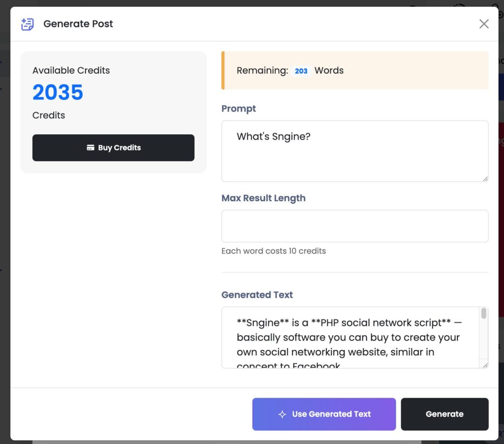Click the 'Each word costs 10 credits' hint
The width and height of the screenshot is (504, 444).
pos(274,251)
